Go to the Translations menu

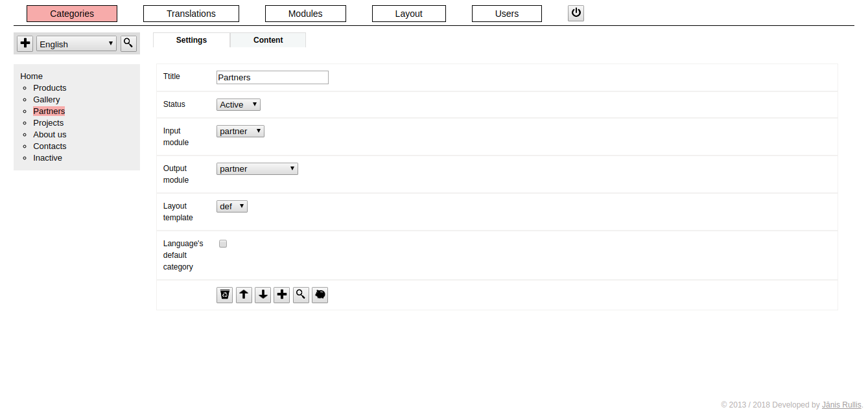tap(191, 14)
